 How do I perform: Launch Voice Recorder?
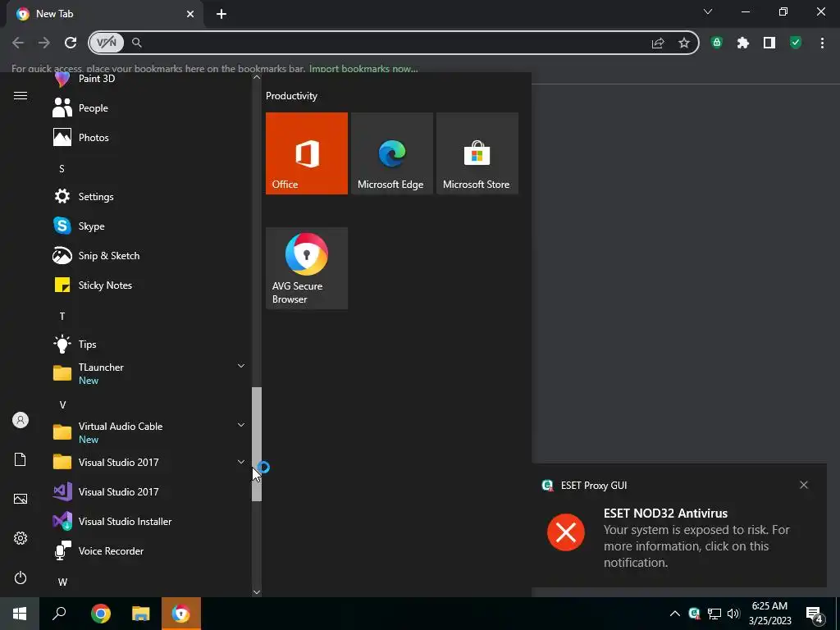pyautogui.click(x=150, y=550)
